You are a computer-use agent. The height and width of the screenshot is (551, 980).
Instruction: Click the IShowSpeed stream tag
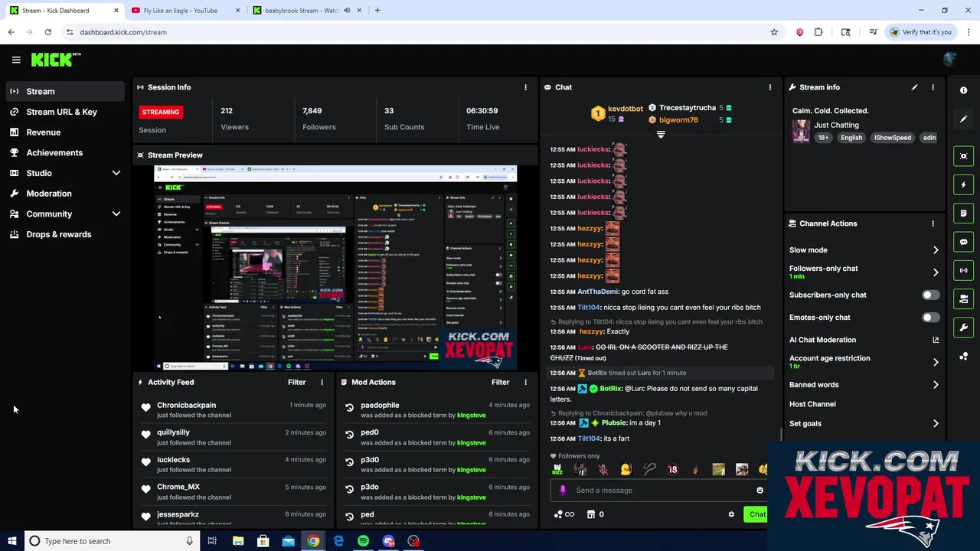tap(893, 138)
